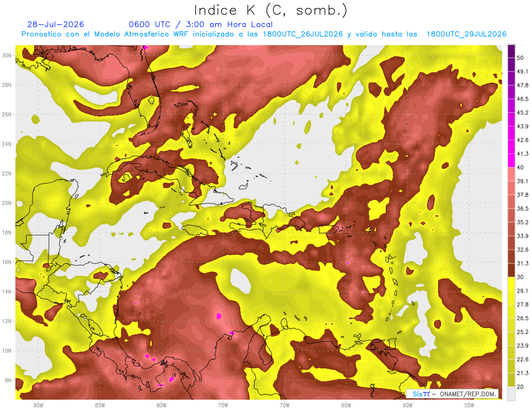Pick the magenta swatch between 41.3 and 40
Viewport: 532px width, 411px height.
tap(512, 160)
